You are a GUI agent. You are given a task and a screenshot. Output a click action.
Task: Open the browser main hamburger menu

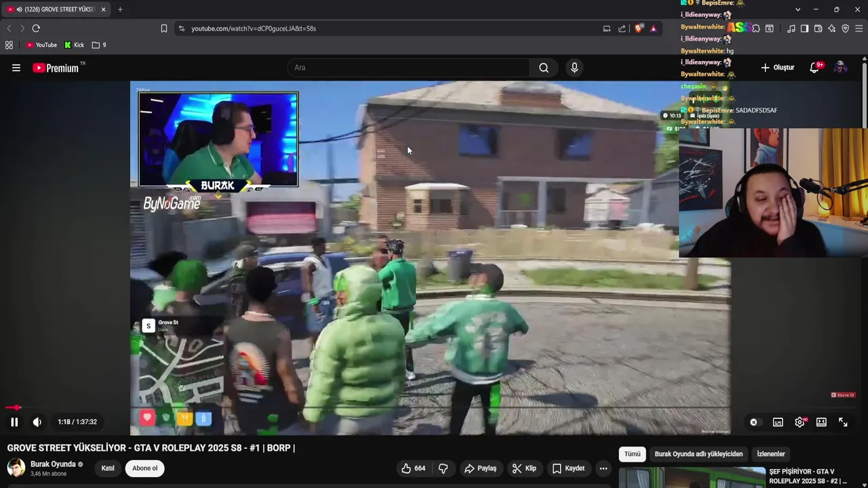pyautogui.click(x=859, y=28)
